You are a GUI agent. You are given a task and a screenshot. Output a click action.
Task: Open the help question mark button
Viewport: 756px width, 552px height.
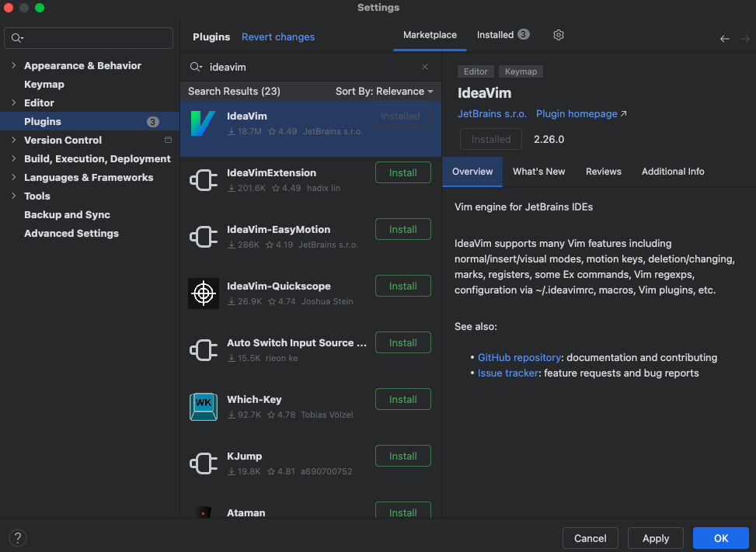17,538
